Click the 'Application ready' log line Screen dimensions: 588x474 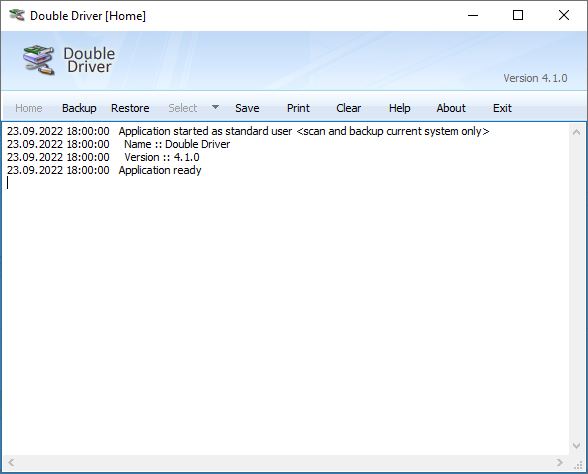coord(160,170)
